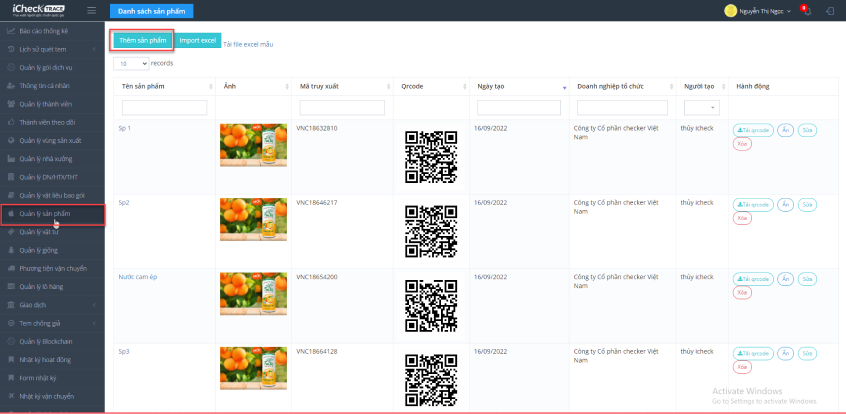Expand the Tem chống giả submenu
The width and height of the screenshot is (846, 414).
click(94, 323)
